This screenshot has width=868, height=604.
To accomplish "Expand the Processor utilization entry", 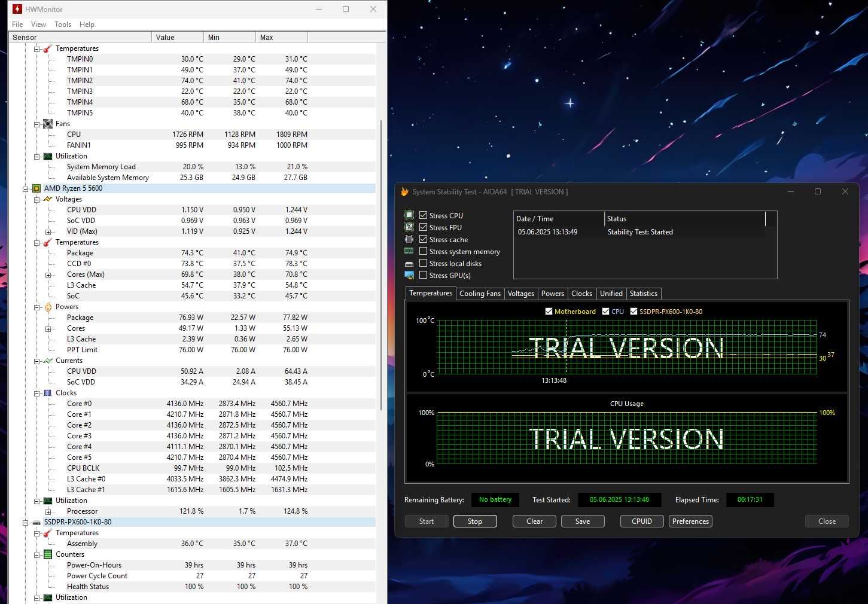I will [x=48, y=511].
